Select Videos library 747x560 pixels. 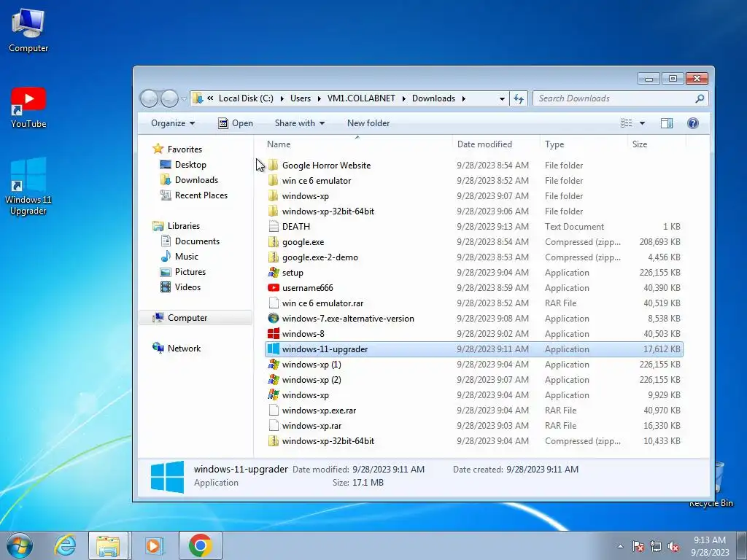pos(187,287)
